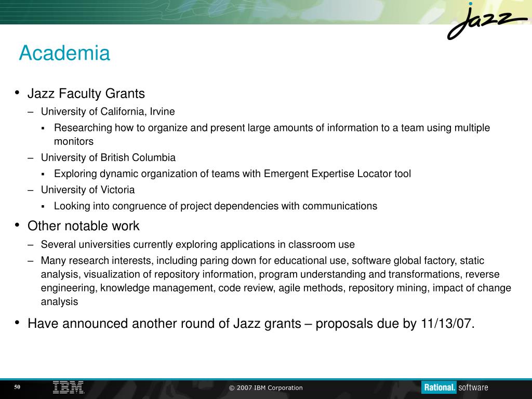This screenshot has width=532, height=399.
Task: Select University of California, Irvine line
Action: point(108,112)
